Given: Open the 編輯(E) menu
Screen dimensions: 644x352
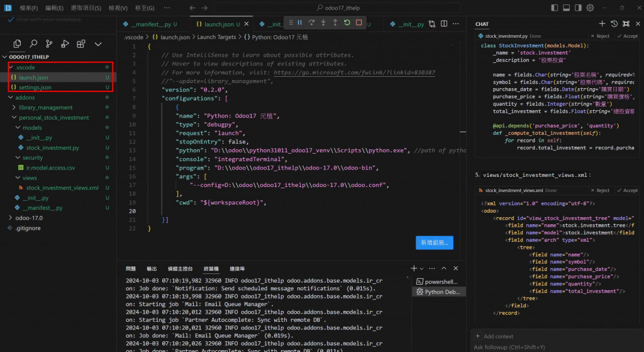Looking at the screenshot, I should (x=54, y=8).
